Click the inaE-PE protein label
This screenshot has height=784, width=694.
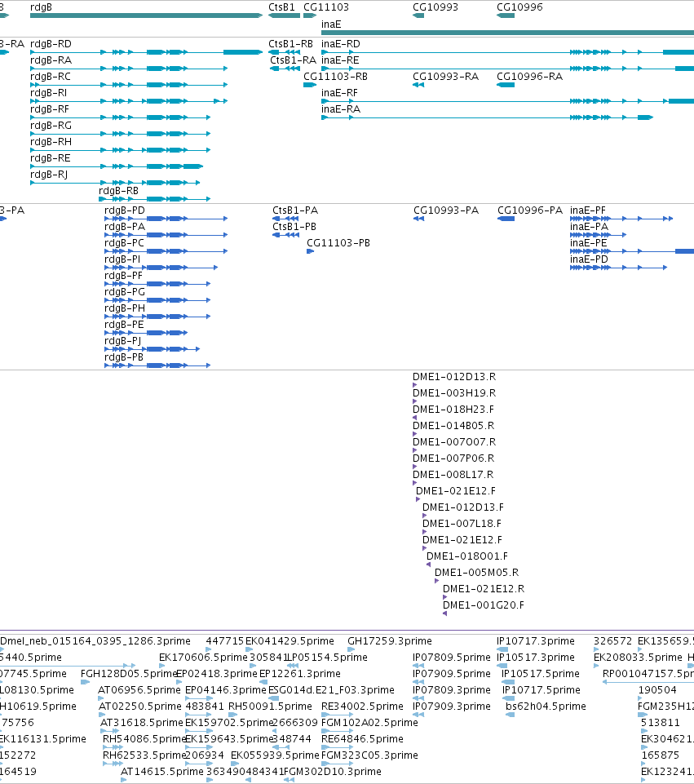point(589,242)
